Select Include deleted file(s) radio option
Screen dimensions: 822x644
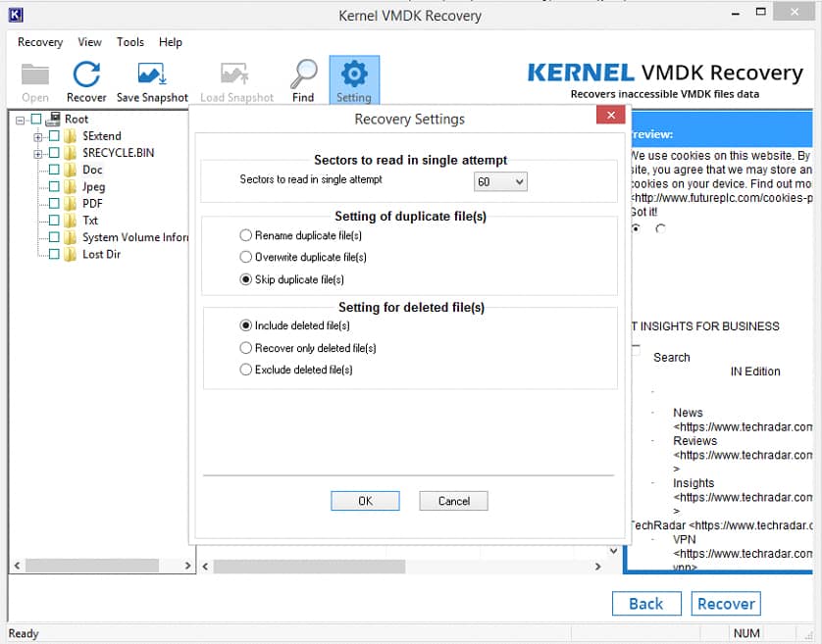click(245, 325)
